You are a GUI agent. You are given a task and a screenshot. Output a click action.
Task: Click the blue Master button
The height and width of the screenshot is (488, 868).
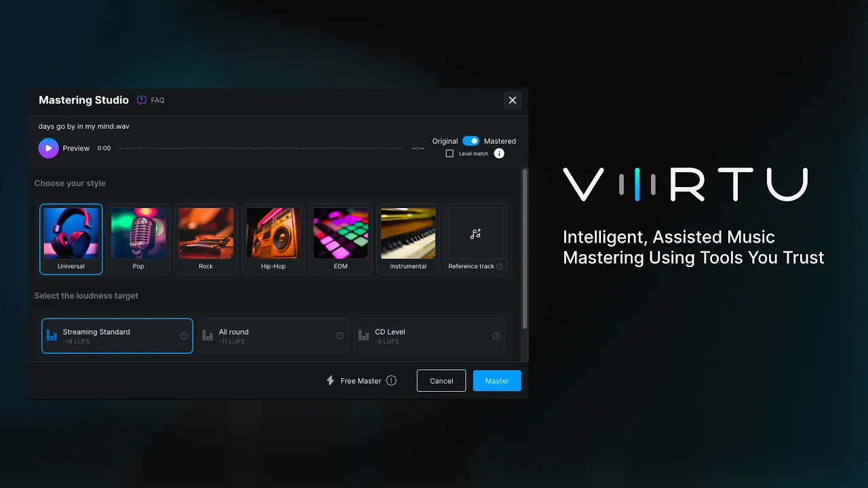(x=496, y=381)
